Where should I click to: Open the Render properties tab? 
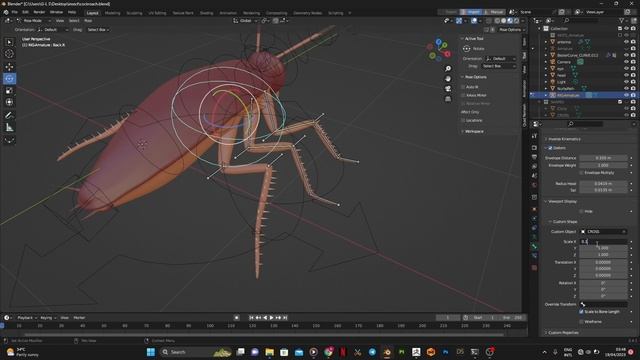(534, 147)
